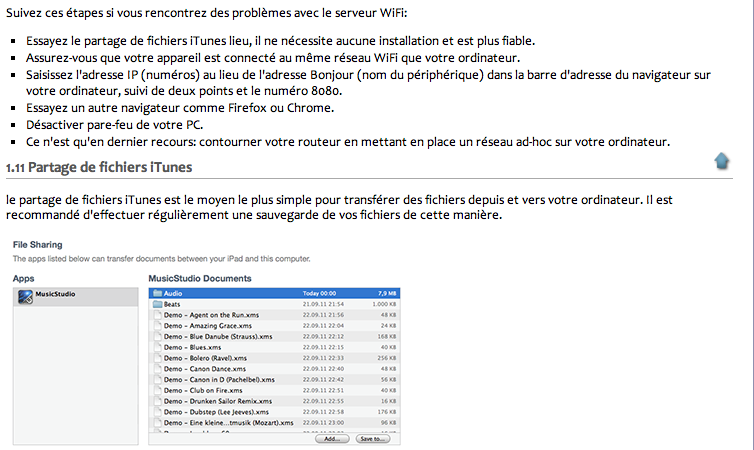Click file icon of Demo - Canon Dance.xms
Viewport: 754px width, 450px height.
(157, 369)
